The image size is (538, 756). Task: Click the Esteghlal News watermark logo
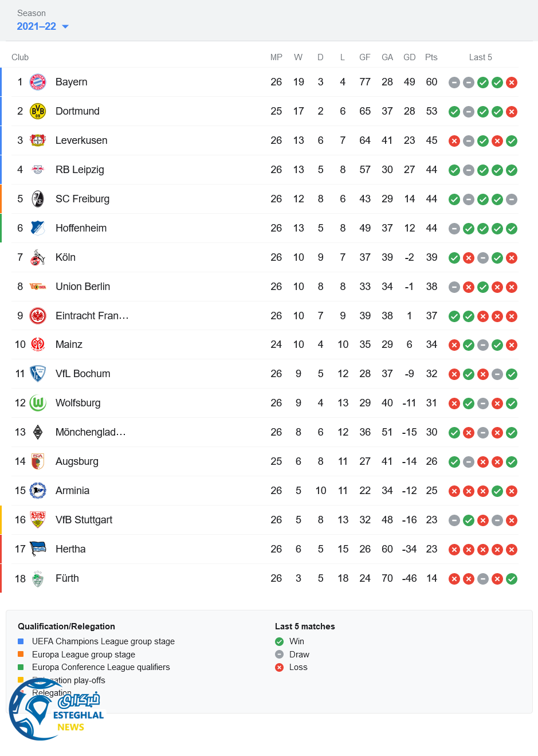(56, 710)
